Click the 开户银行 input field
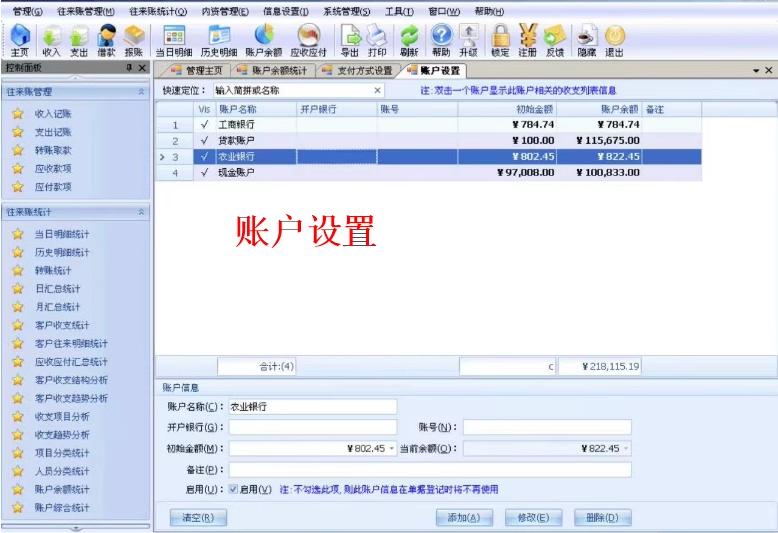Viewport: 778px width, 533px height. (313, 427)
